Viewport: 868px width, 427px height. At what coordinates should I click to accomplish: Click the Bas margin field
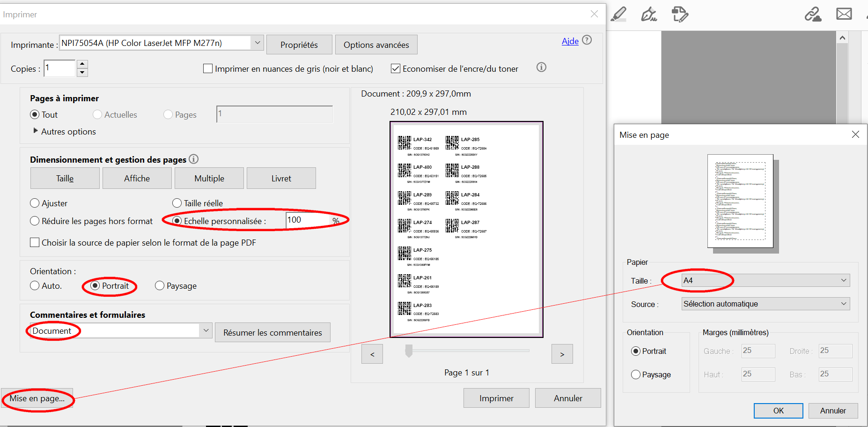[836, 374]
